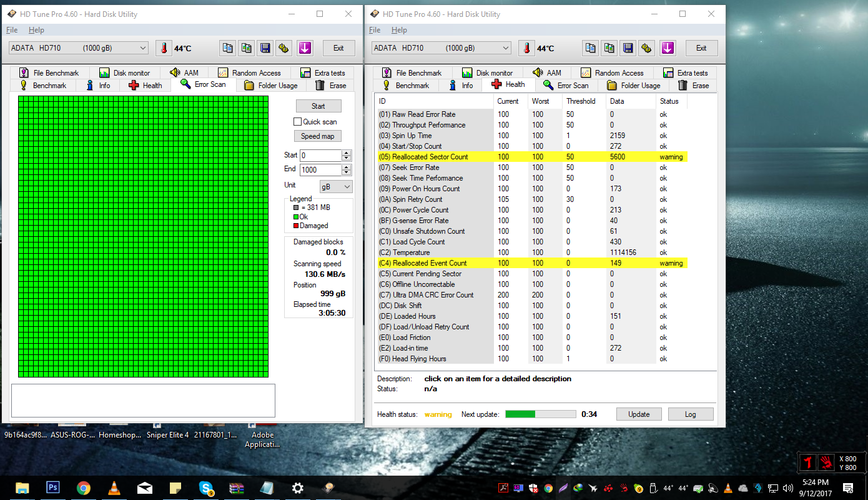Click Exit button in right window
The image size is (868, 500).
coord(701,48)
